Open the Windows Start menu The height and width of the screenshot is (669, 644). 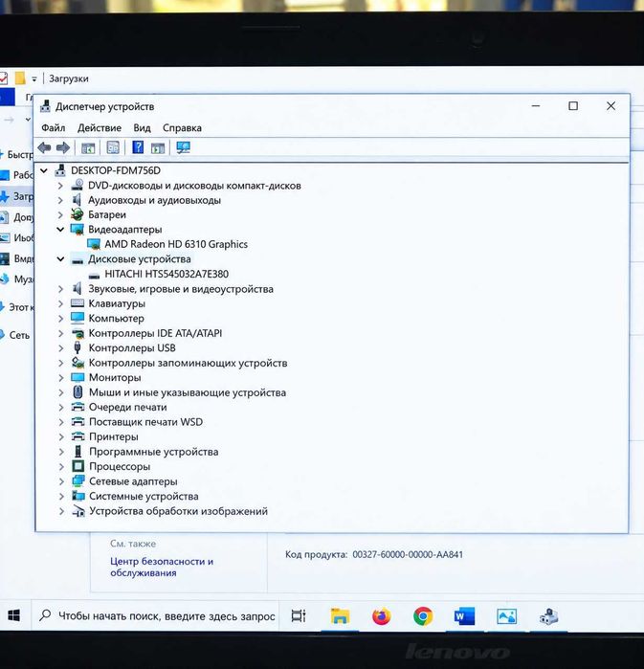(14, 615)
